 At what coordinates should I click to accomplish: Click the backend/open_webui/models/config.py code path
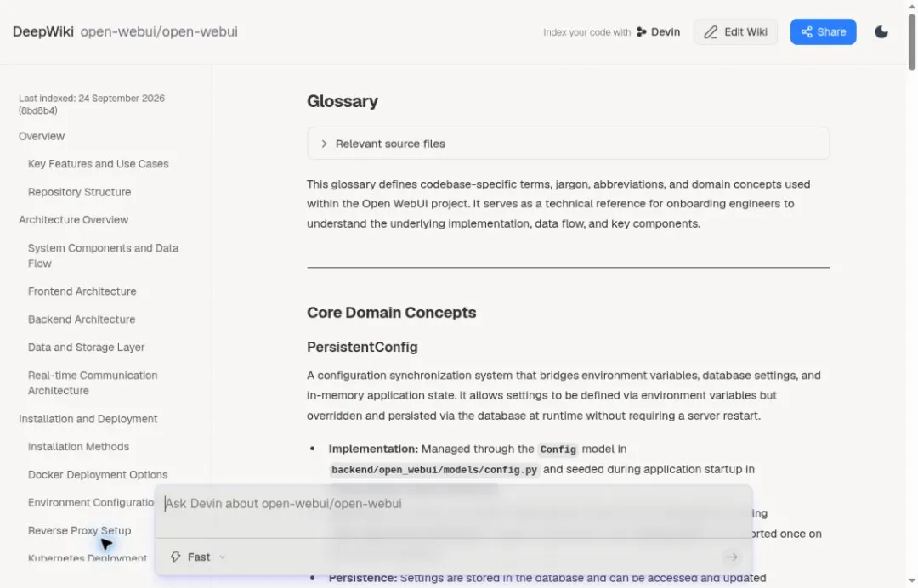pos(433,470)
